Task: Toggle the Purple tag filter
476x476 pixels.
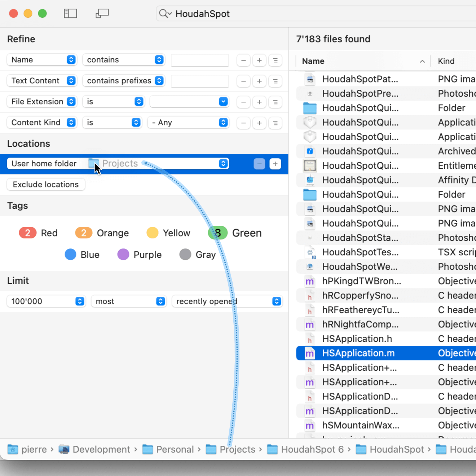Action: [140, 255]
